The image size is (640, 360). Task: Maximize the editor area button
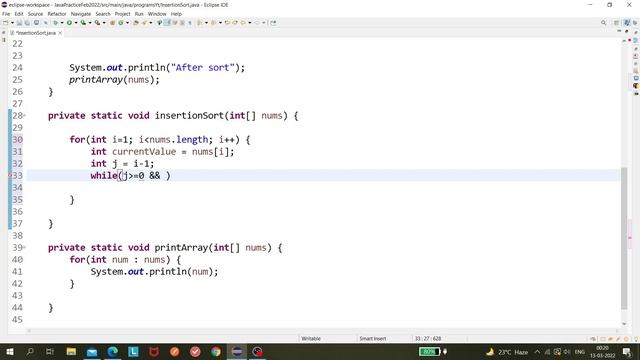coord(627,32)
